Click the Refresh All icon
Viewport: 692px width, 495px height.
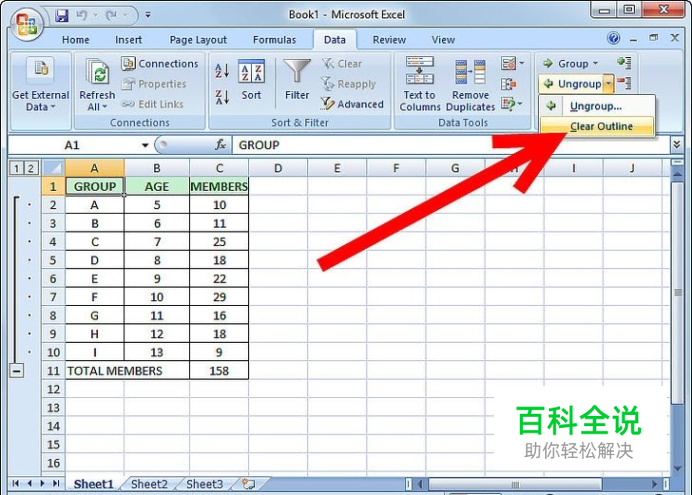point(98,71)
